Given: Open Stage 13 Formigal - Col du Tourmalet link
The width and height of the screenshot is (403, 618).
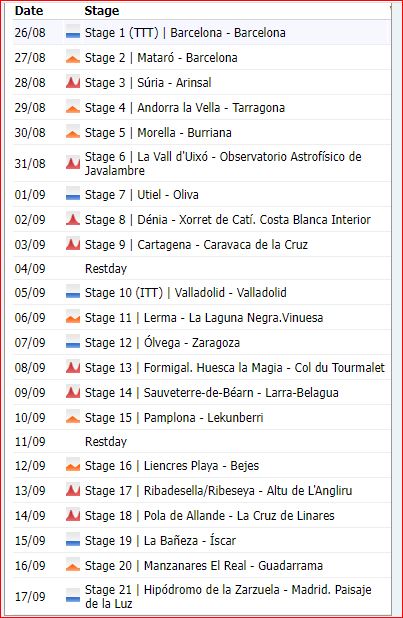Looking at the screenshot, I should 235,367.
